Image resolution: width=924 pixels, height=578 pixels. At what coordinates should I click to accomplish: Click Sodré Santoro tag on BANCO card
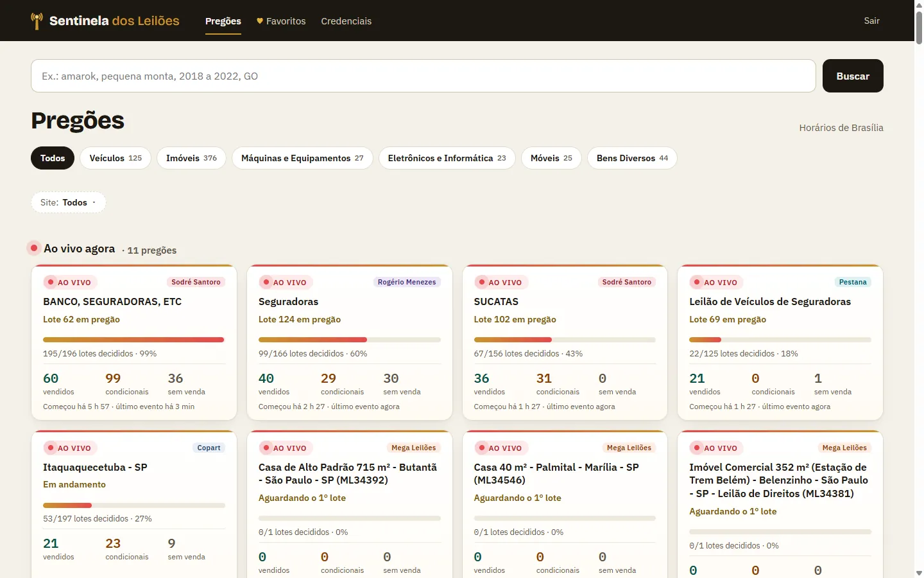(196, 282)
